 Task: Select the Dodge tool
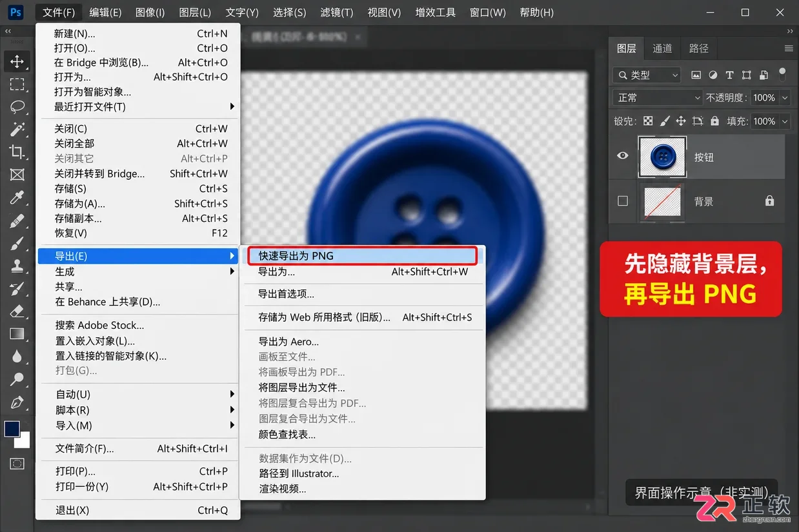pyautogui.click(x=17, y=379)
